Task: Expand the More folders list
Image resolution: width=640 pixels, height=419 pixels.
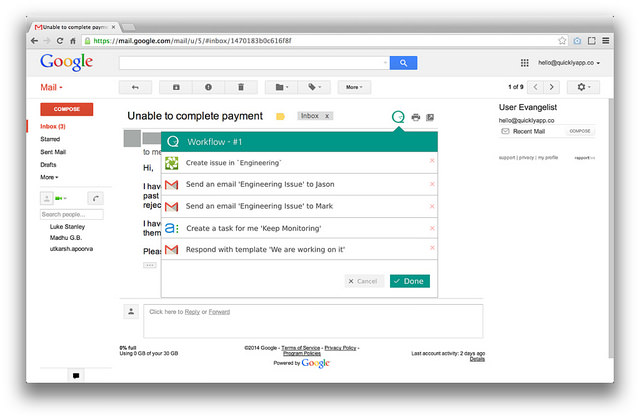Action: (x=49, y=177)
